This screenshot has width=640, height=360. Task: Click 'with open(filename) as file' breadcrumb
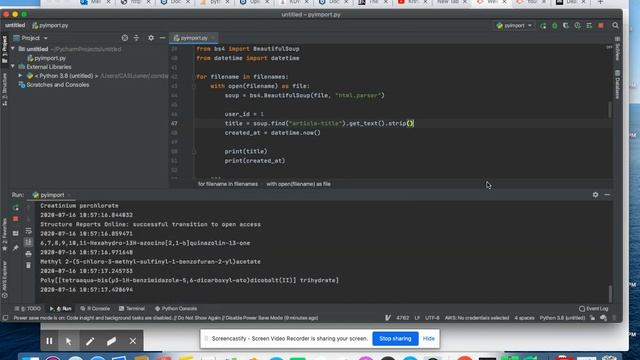click(x=298, y=184)
